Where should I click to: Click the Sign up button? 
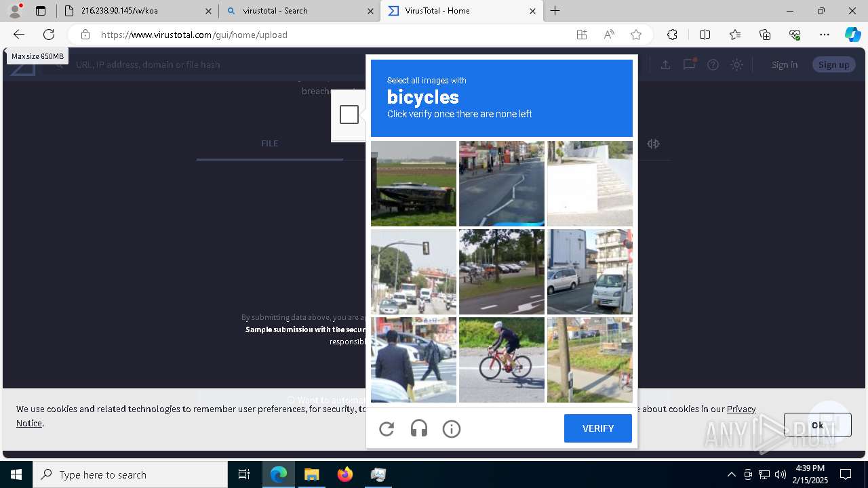point(833,64)
